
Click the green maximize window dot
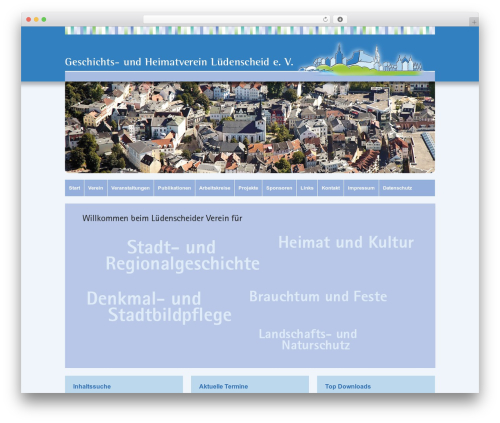[44, 20]
